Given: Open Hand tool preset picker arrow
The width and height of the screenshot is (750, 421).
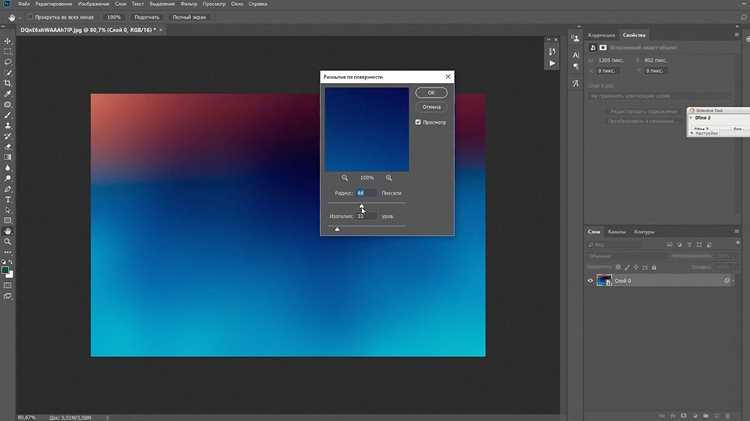Looking at the screenshot, I should 20,18.
